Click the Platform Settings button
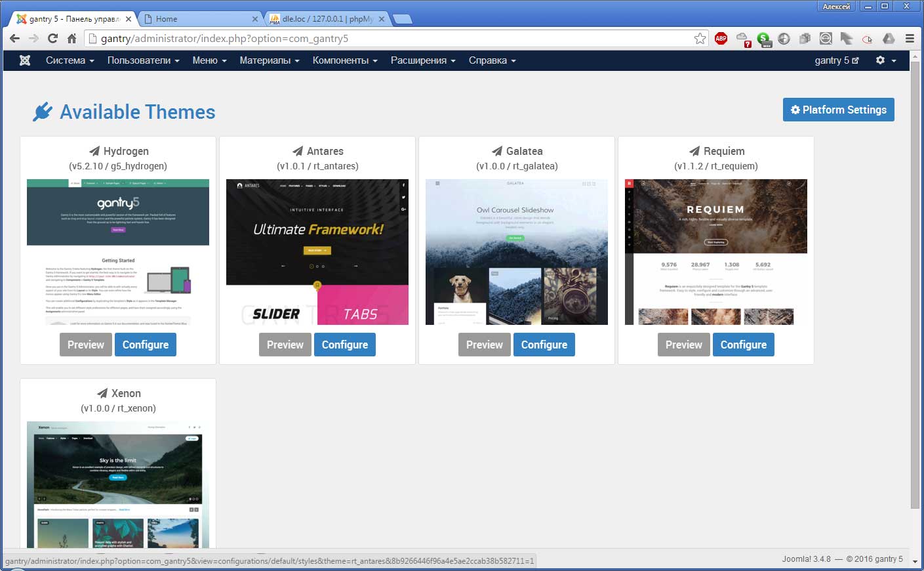The width and height of the screenshot is (924, 571). coord(839,110)
